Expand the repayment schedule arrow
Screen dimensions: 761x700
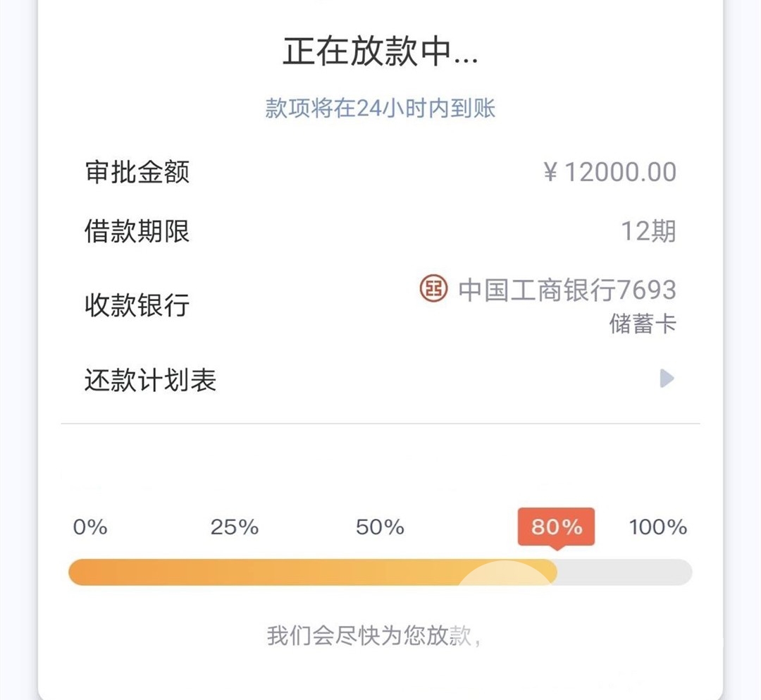pos(667,378)
